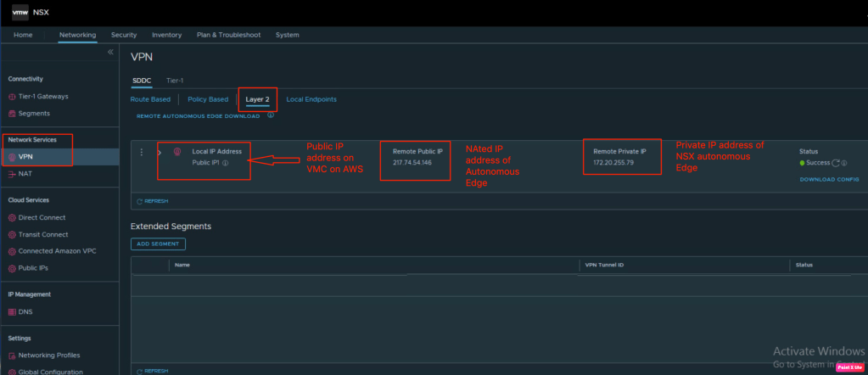Image resolution: width=868 pixels, height=375 pixels.
Task: Click the DOWNLOAD CONFIG link
Action: pos(829,179)
